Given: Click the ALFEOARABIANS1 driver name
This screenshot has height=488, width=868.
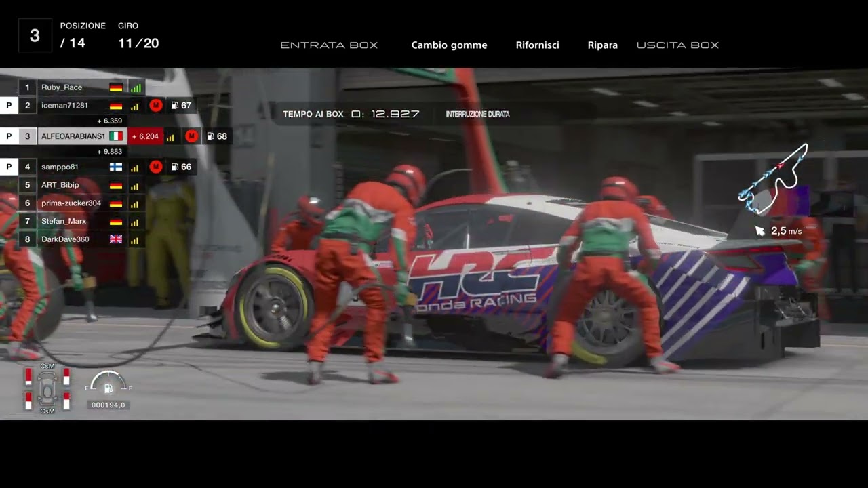Looking at the screenshot, I should tap(73, 136).
